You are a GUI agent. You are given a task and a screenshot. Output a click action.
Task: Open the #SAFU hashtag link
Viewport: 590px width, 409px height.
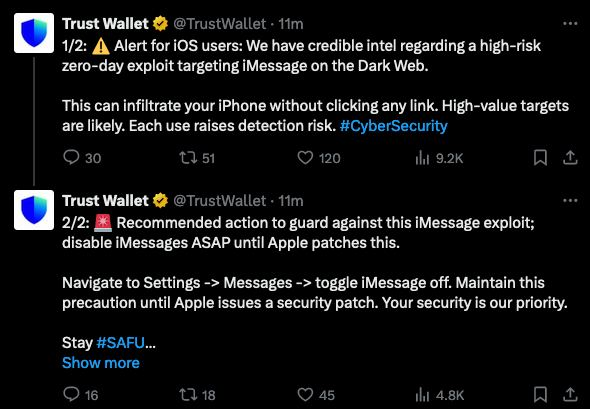click(x=120, y=342)
